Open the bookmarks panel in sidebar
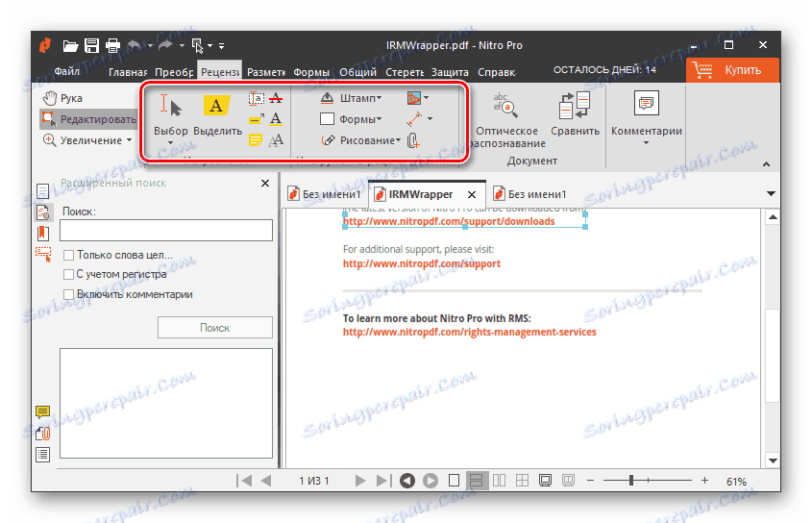 tap(43, 234)
